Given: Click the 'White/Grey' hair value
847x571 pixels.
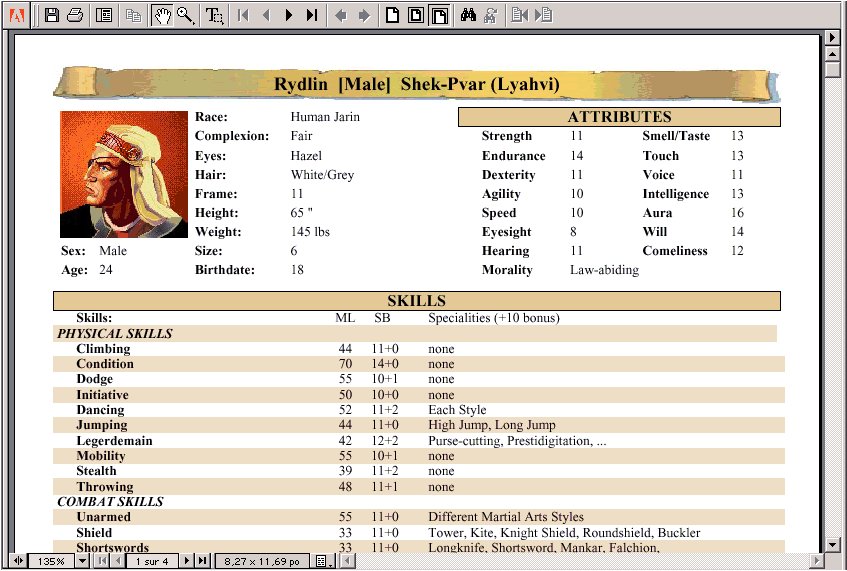Looking at the screenshot, I should [x=322, y=174].
